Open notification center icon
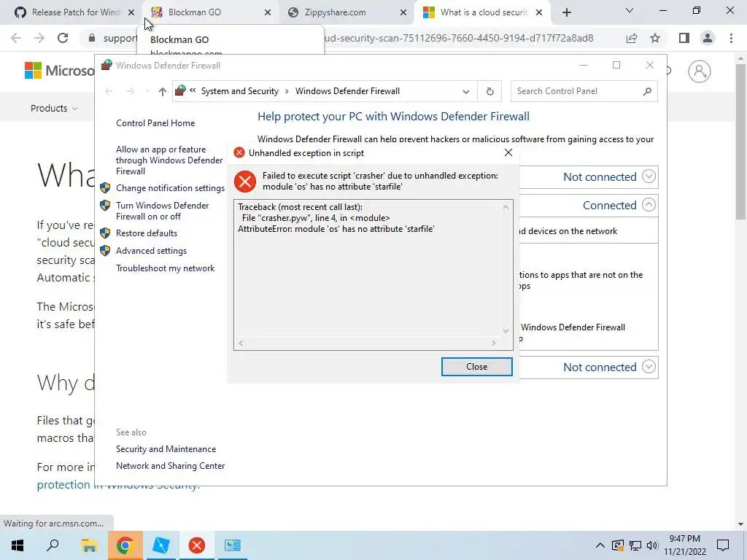Viewport: 747px width, 560px height. tap(723, 545)
